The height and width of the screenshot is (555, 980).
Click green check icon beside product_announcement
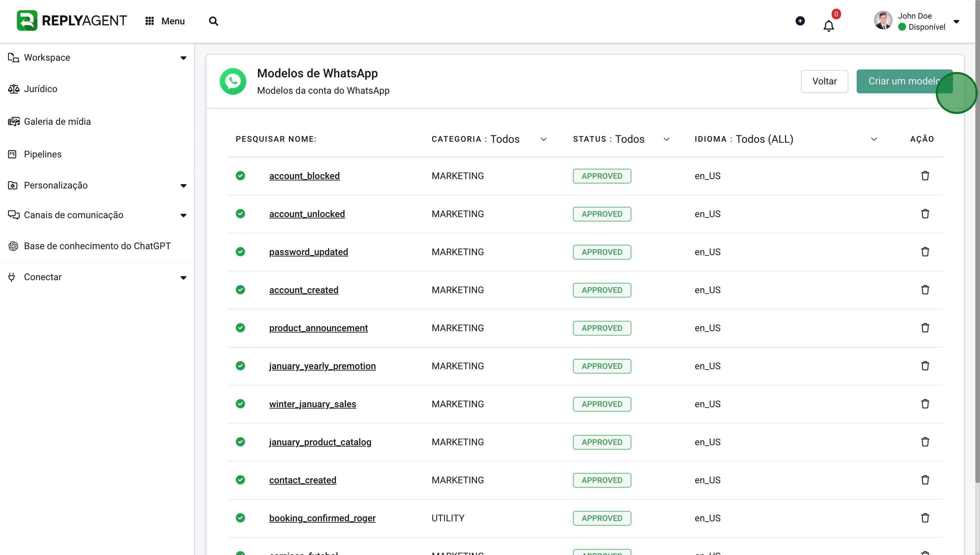tap(240, 328)
